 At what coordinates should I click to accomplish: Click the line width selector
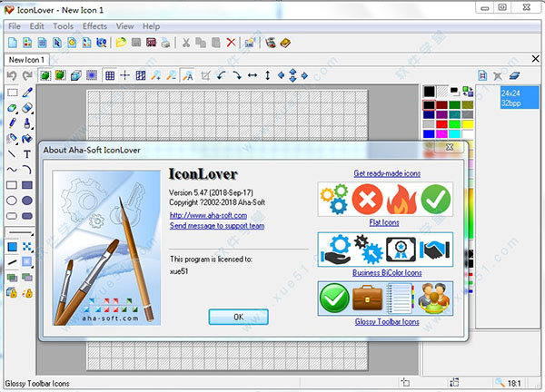coord(20,232)
